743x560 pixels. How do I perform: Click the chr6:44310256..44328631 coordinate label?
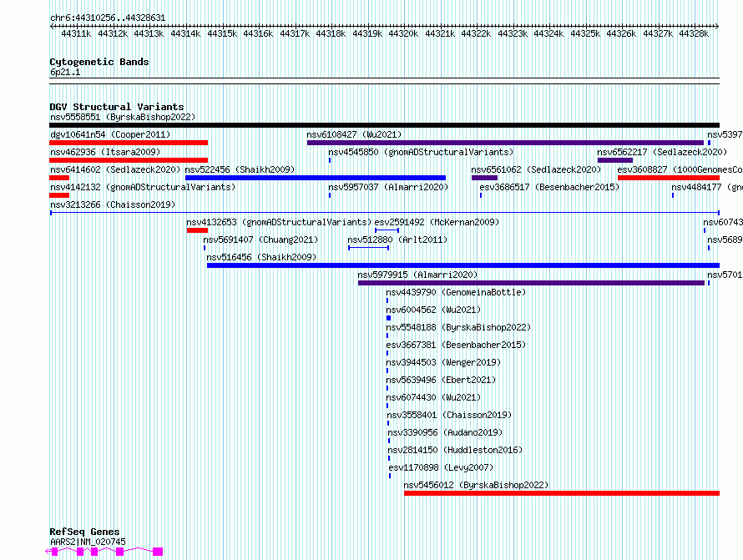pos(108,18)
